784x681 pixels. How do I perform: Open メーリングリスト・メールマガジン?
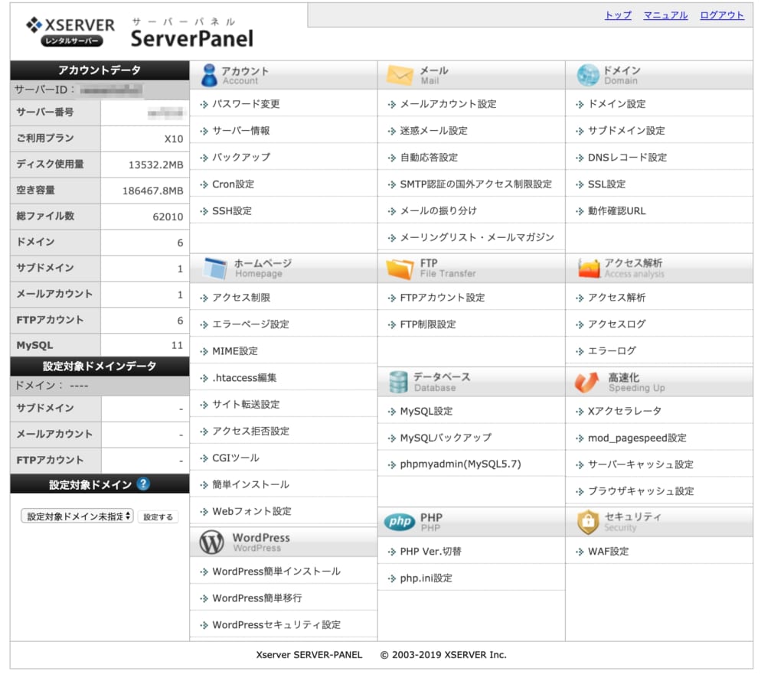(477, 237)
